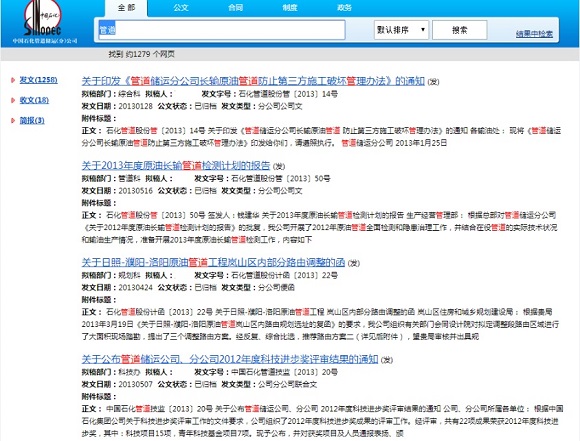This screenshot has height=441, width=580.
Task: Click arrow icon beside 发文(1258)
Action: point(13,80)
